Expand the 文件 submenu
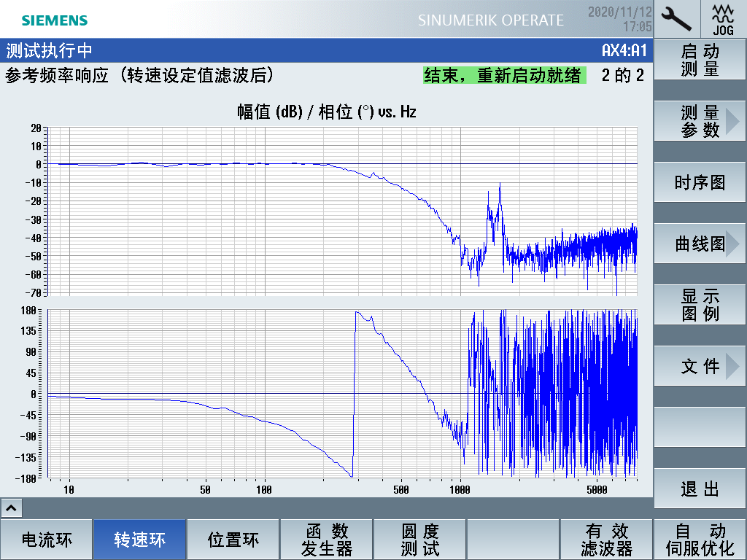Image resolution: width=747 pixels, height=560 pixels. click(x=700, y=367)
